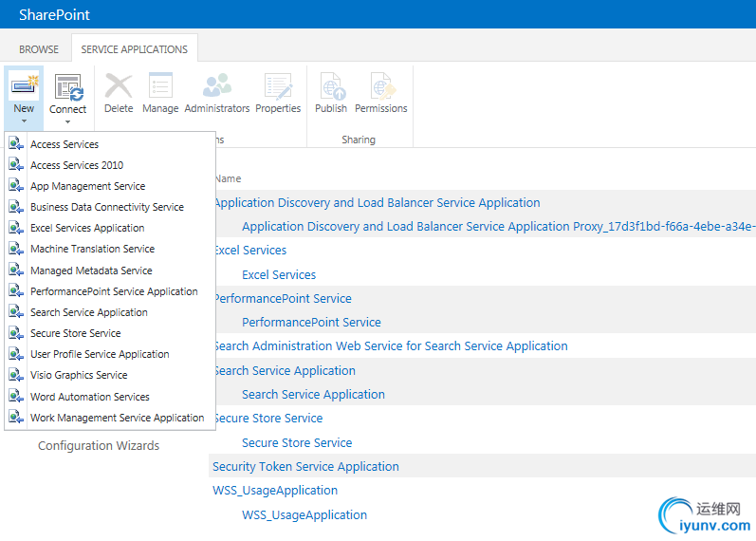Screen dimensions: 756x541
Task: Click the Manage ribbon icon
Action: click(x=160, y=86)
